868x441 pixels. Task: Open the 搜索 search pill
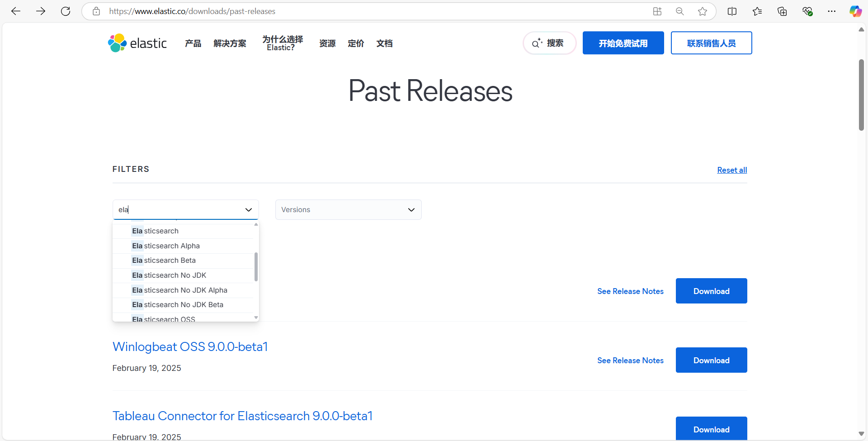pos(549,43)
